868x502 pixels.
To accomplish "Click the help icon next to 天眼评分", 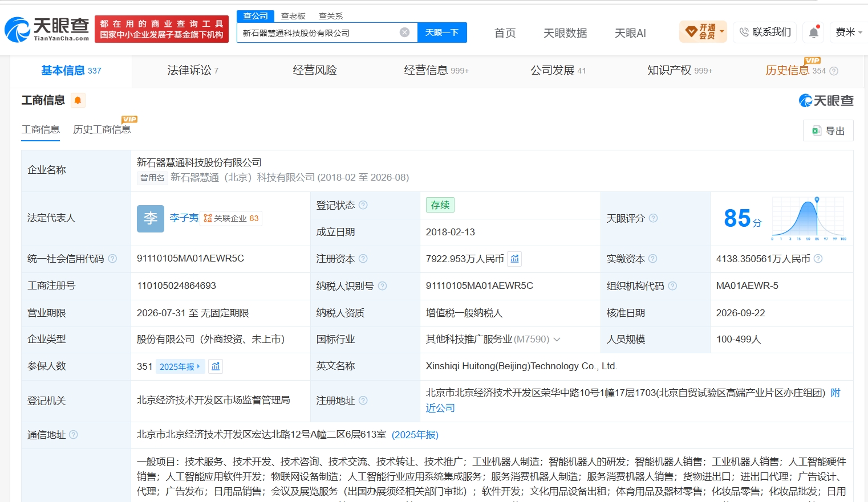I will point(654,218).
